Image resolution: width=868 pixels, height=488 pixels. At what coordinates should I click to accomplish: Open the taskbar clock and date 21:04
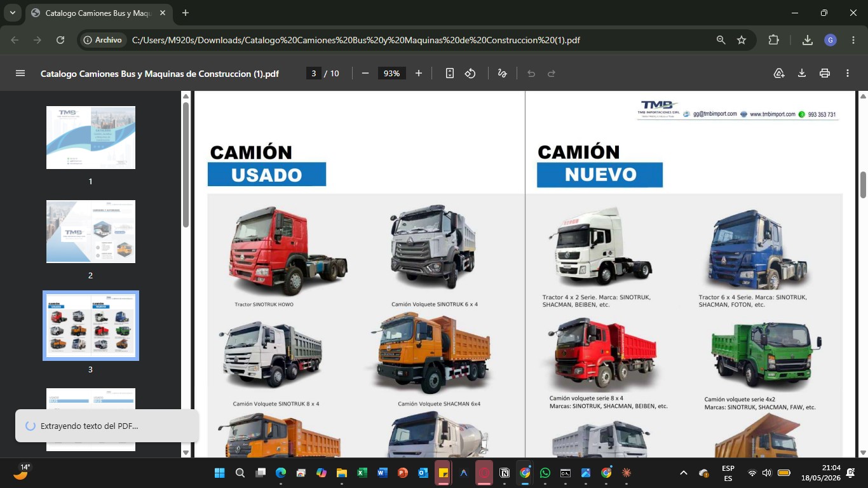tap(821, 473)
